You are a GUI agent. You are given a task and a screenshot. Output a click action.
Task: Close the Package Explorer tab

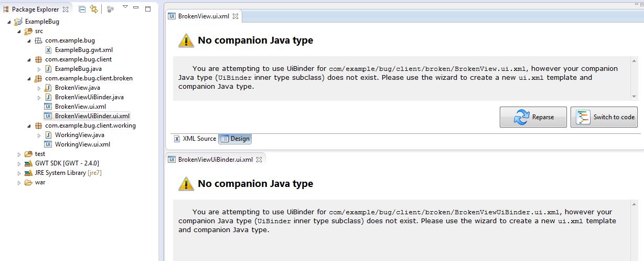coord(66,9)
